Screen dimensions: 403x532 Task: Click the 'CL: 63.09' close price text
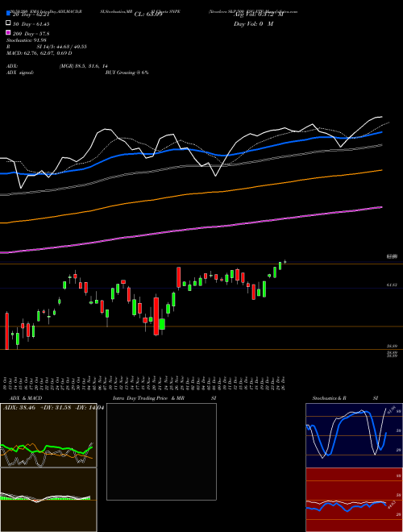tap(148, 15)
